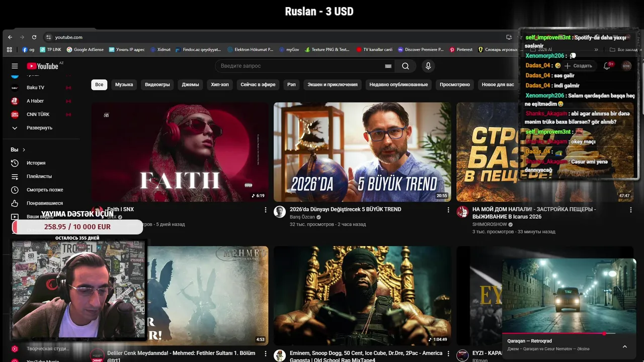
Task: Open the 'Вы' section chevron
Action: coord(24,150)
